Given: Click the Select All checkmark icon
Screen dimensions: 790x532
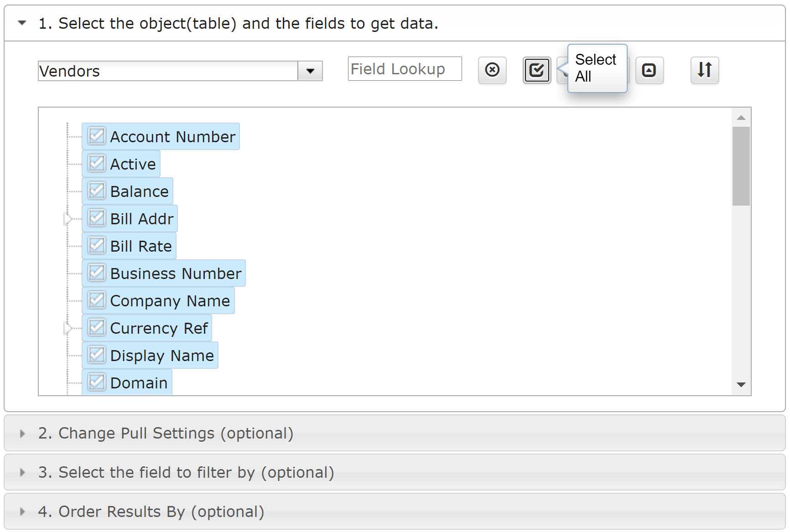Looking at the screenshot, I should point(537,70).
